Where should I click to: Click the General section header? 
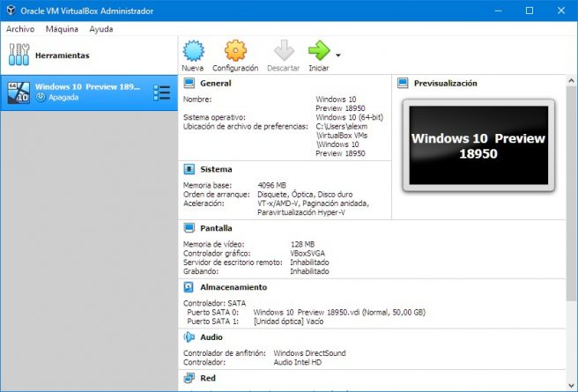(215, 84)
